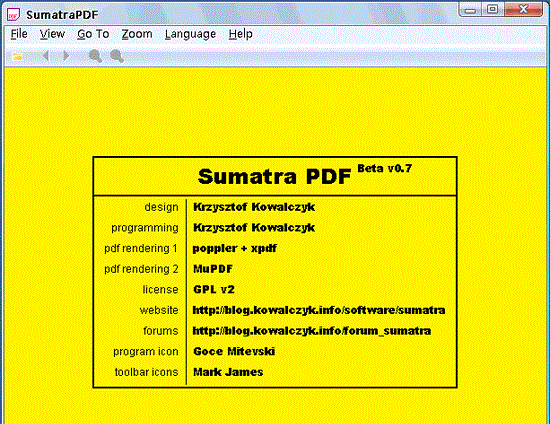
Task: Click the toolbar icons label
Action: (146, 372)
